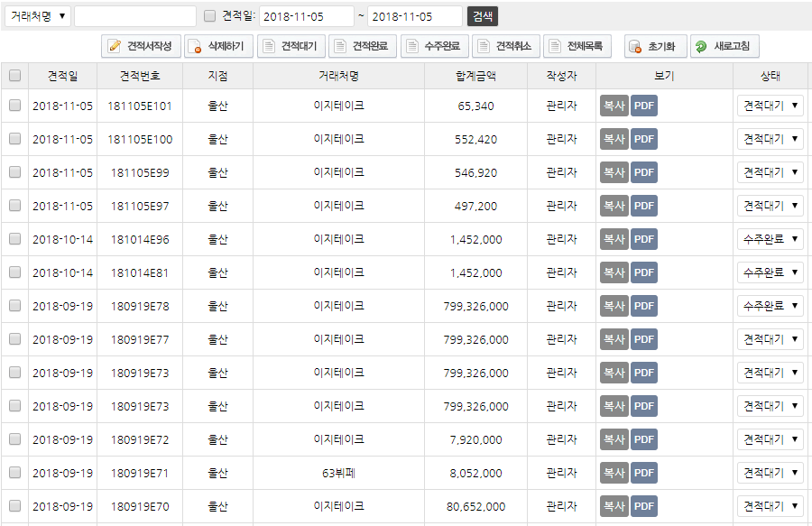
Task: Click the 상태 column header
Action: [770, 76]
